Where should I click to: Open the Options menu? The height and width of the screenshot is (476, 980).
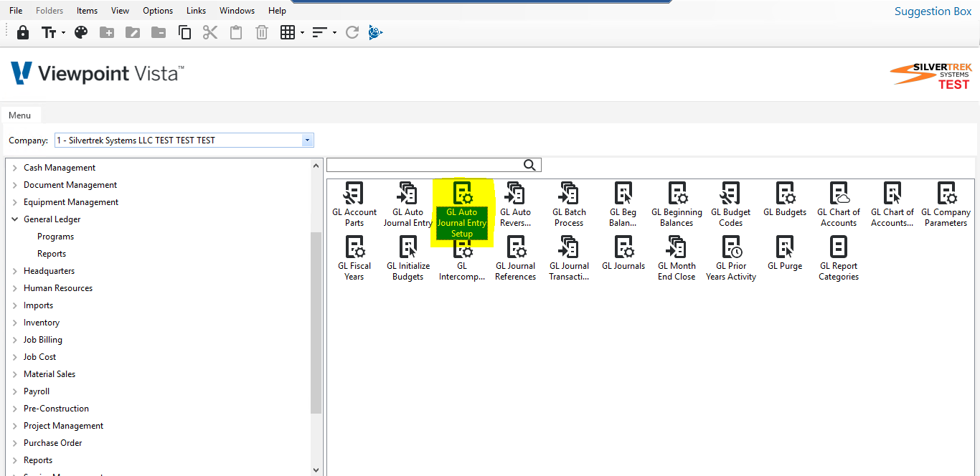[158, 11]
